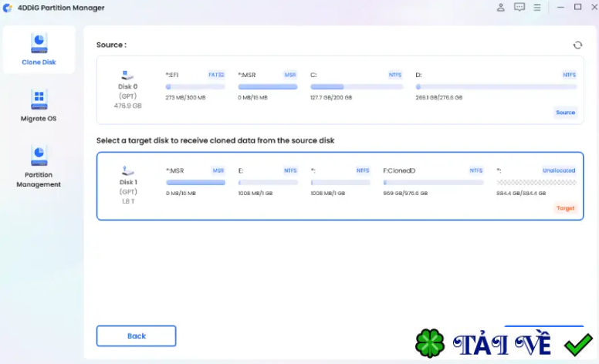The image size is (599, 364).
Task: Click the '969 GB/976.6 GB' size text
Action: (405, 194)
